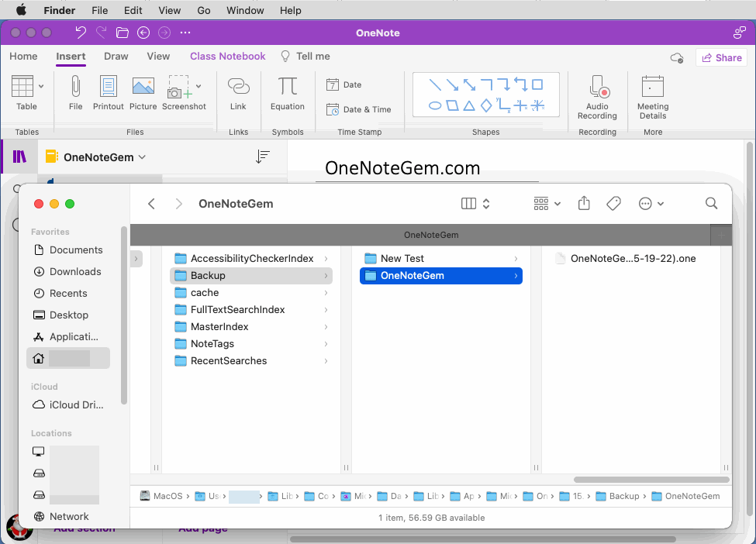Screen dimensions: 756x544
Task: Select the NoteTags folder
Action: pos(251,344)
